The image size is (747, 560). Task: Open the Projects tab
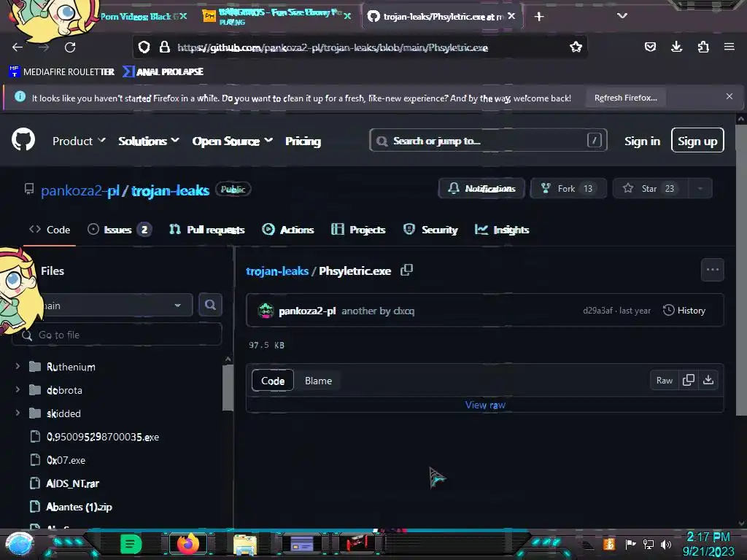coord(358,230)
